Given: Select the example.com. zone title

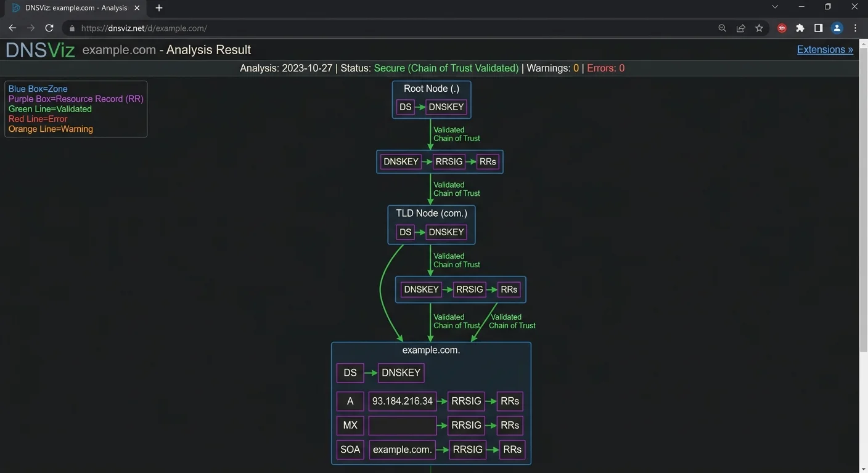Looking at the screenshot, I should [x=432, y=350].
